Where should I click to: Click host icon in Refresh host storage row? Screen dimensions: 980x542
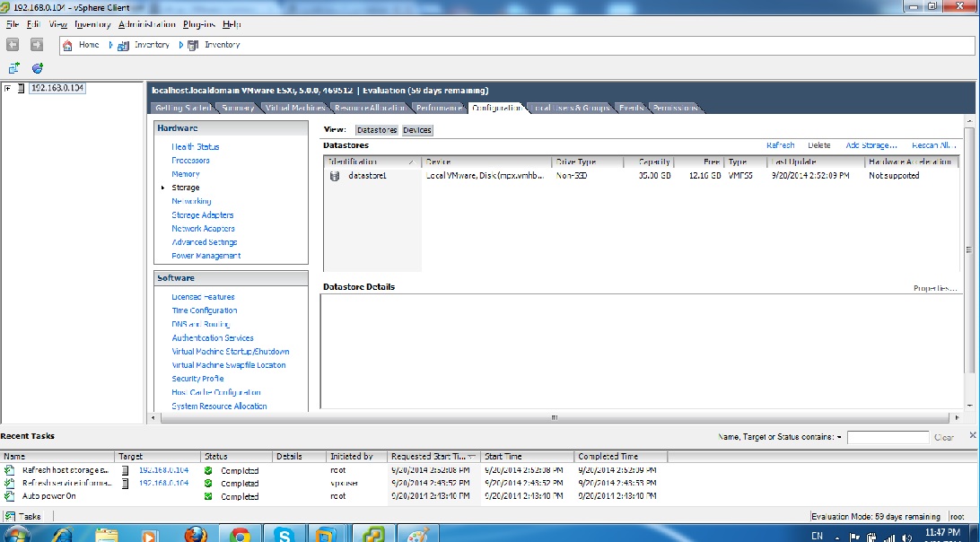125,470
